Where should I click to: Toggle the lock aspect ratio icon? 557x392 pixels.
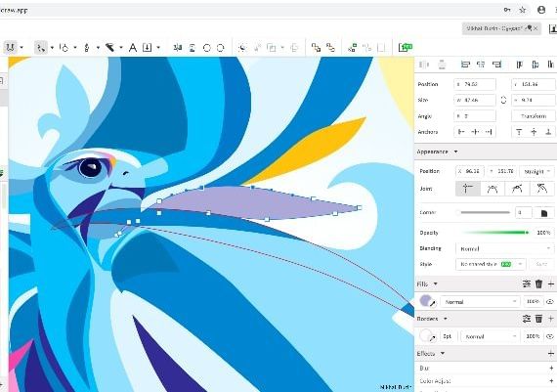(x=503, y=101)
